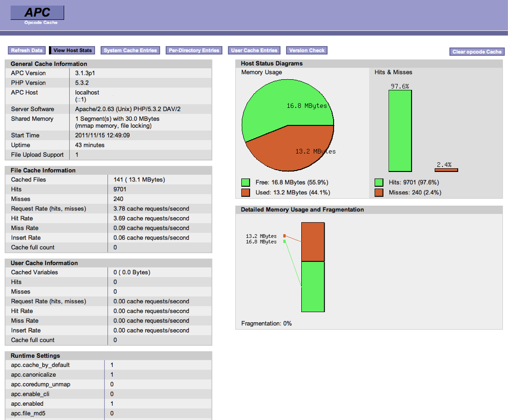Click the Used: 13.2 MBytes (44.1%) legend text
The height and width of the screenshot is (420, 508).
point(293,192)
